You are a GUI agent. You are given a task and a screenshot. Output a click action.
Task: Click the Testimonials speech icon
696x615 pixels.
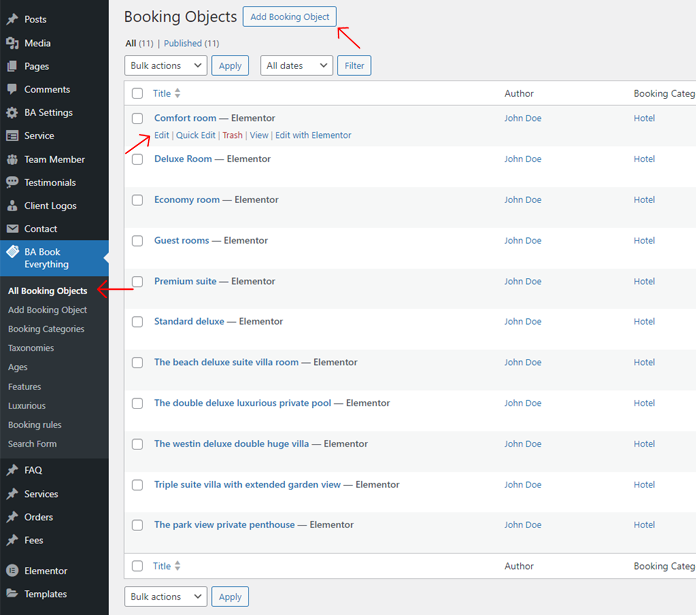(x=12, y=182)
